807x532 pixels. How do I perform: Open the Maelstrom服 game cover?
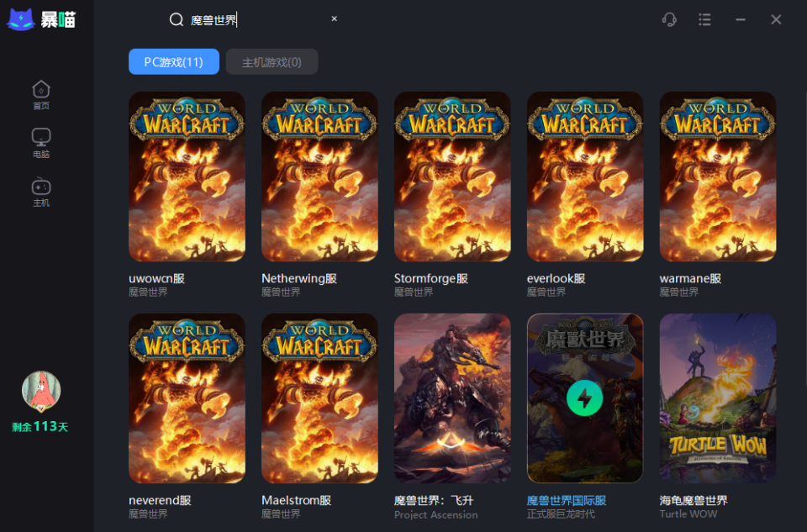[x=319, y=398]
